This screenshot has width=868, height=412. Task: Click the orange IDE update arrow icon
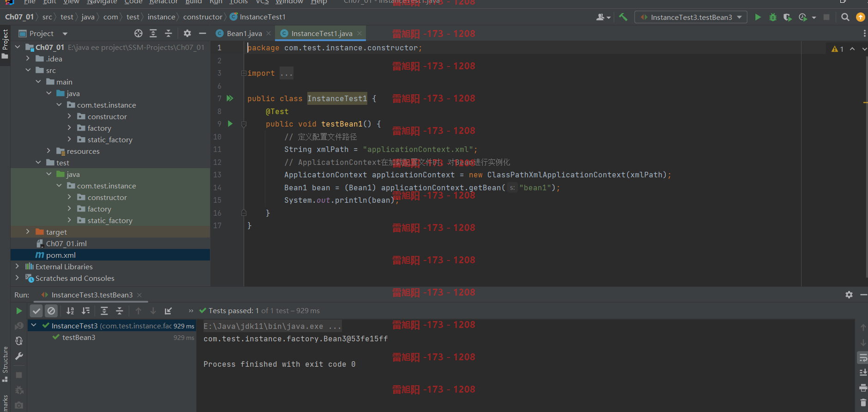coord(860,17)
